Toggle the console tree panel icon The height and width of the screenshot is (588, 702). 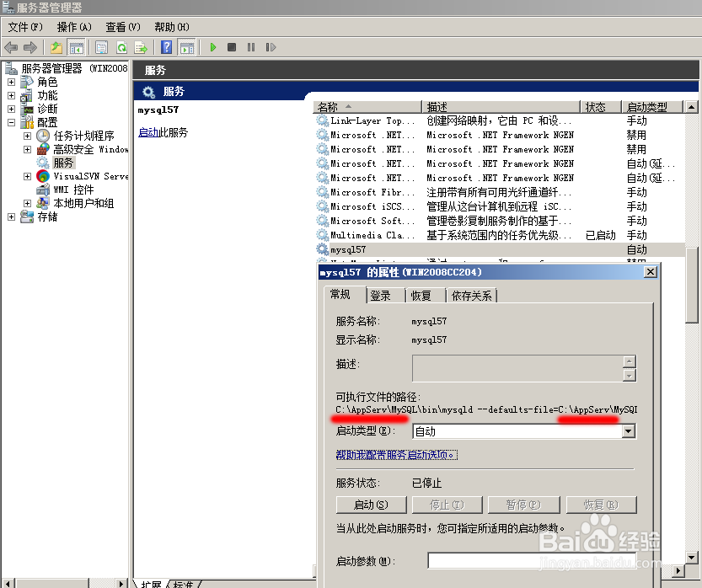76,46
